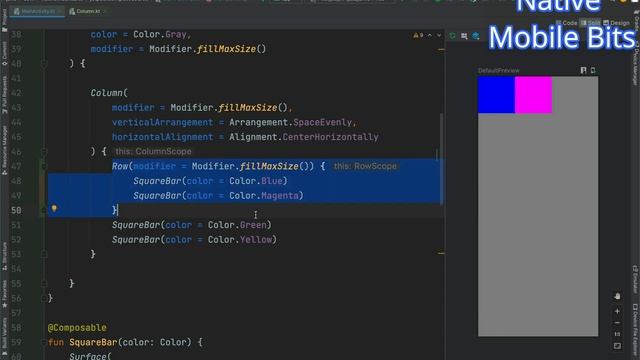Zoom preview to fit screen

pos(617,346)
